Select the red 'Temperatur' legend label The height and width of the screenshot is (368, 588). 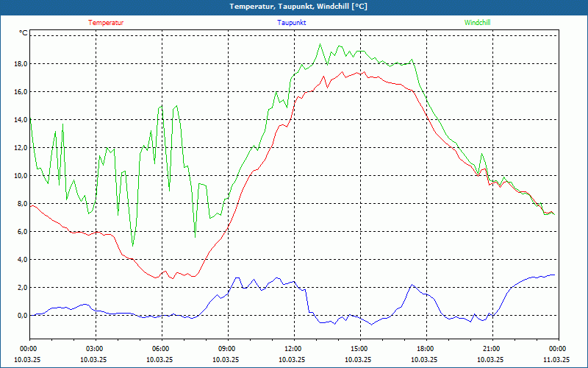[106, 23]
